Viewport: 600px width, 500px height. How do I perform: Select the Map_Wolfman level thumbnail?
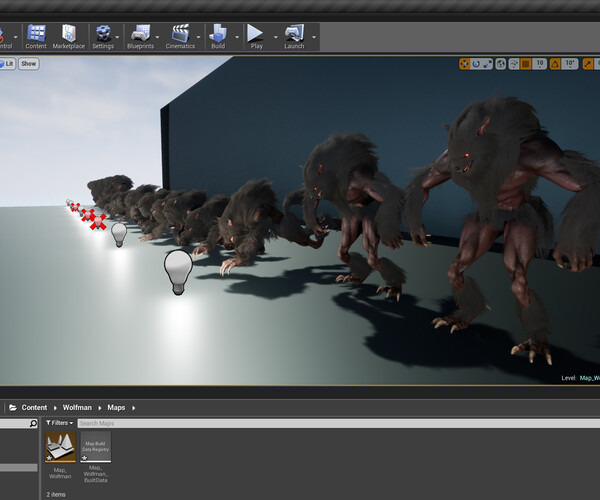point(60,446)
